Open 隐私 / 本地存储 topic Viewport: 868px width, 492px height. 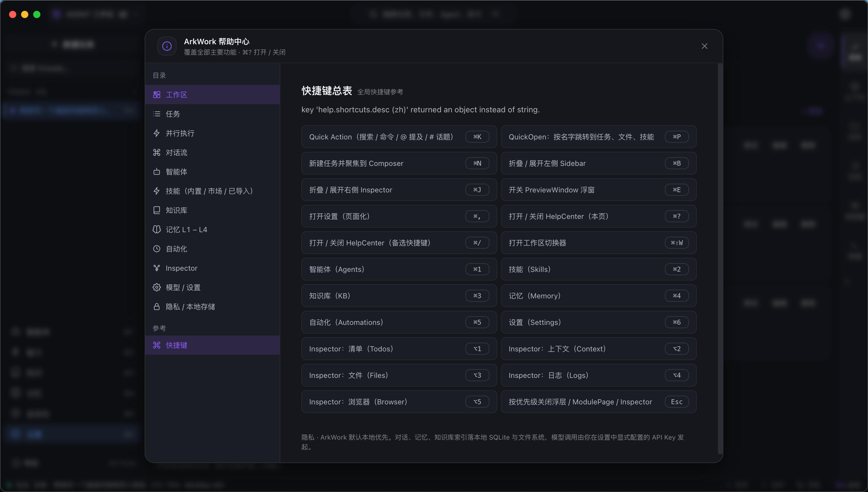coord(212,307)
